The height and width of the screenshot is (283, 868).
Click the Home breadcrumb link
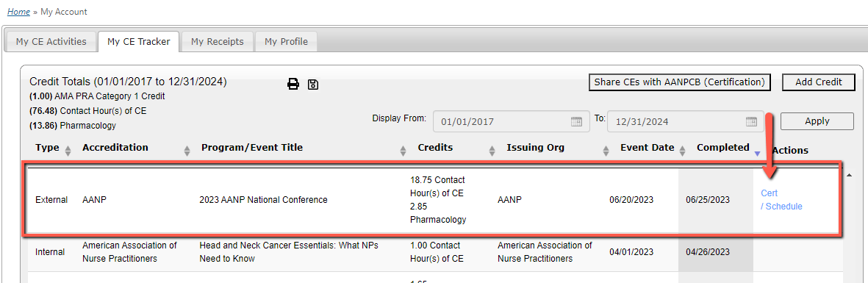pos(19,12)
